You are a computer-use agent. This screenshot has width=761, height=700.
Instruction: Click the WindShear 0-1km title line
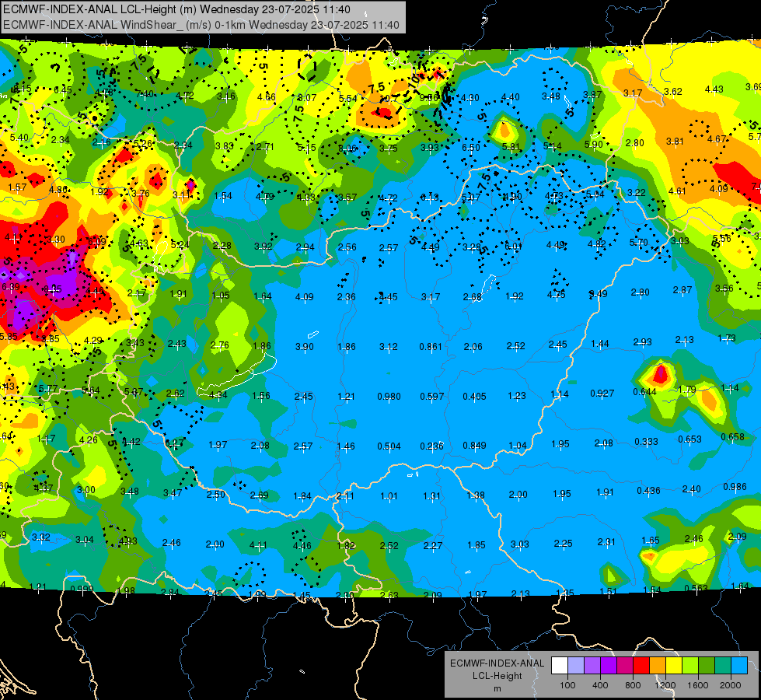click(201, 25)
